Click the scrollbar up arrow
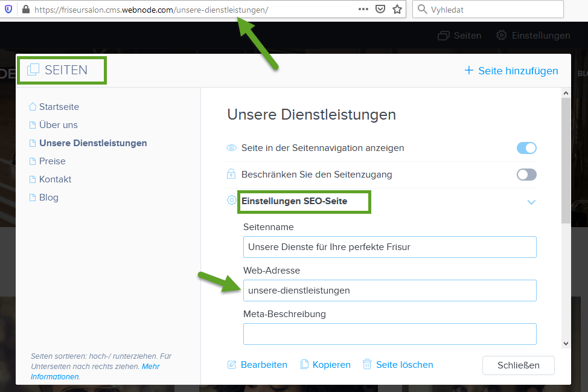The width and height of the screenshot is (588, 392). point(566,93)
